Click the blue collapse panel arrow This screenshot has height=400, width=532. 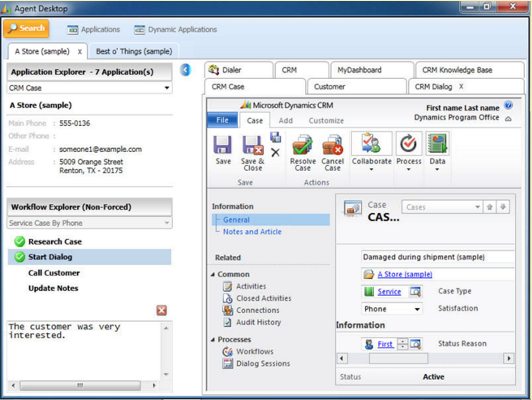tap(185, 70)
